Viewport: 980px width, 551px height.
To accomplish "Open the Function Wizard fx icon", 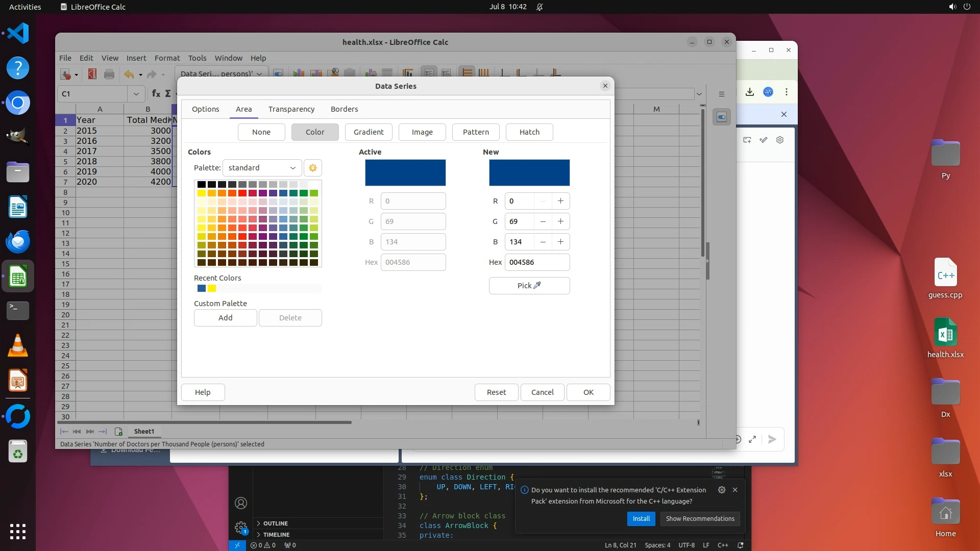I will [x=156, y=93].
